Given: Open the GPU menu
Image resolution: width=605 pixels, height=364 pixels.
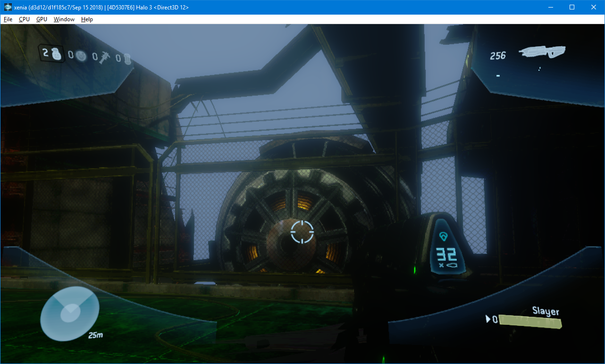Looking at the screenshot, I should (42, 19).
